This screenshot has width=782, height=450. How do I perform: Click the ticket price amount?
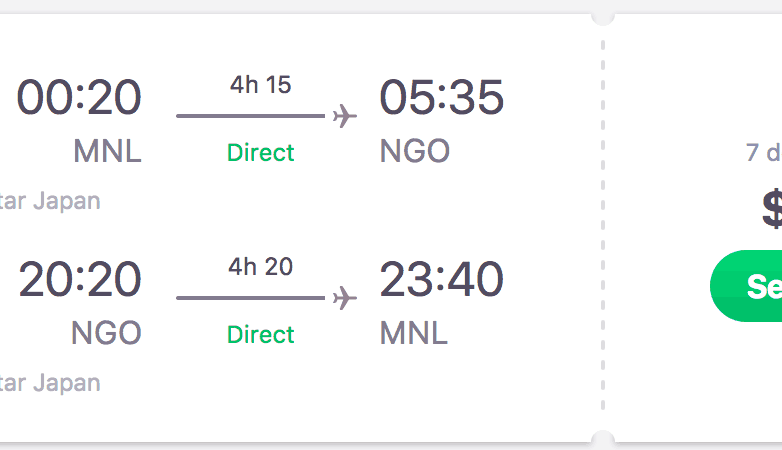(771, 209)
